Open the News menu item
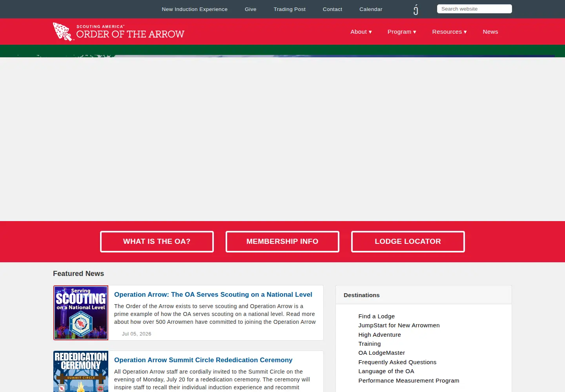565x392 pixels. pyautogui.click(x=490, y=32)
